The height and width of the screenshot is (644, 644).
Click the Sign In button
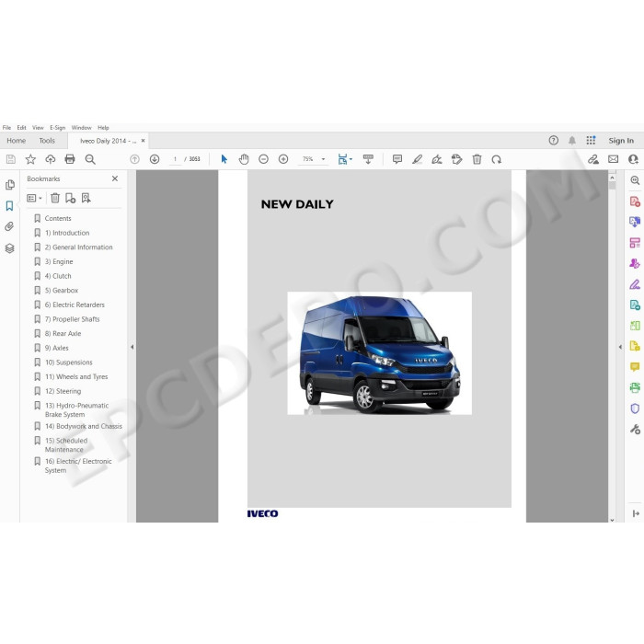[x=621, y=141]
